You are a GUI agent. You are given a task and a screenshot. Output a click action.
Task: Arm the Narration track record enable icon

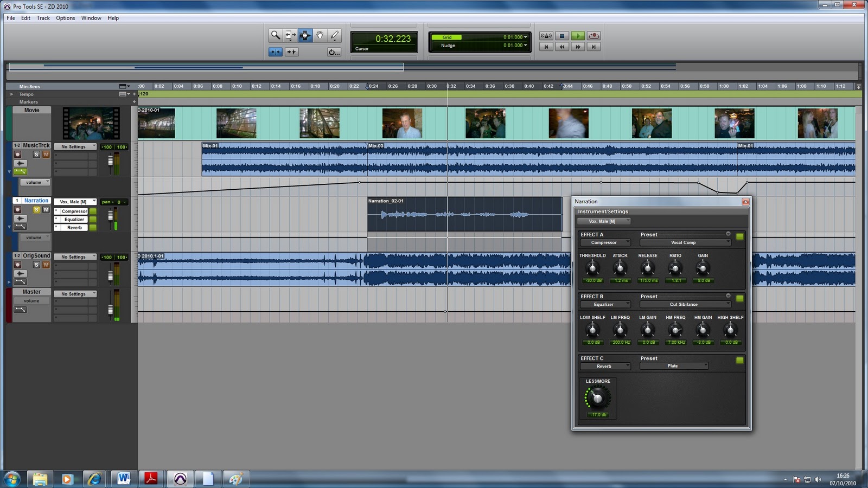(x=18, y=209)
